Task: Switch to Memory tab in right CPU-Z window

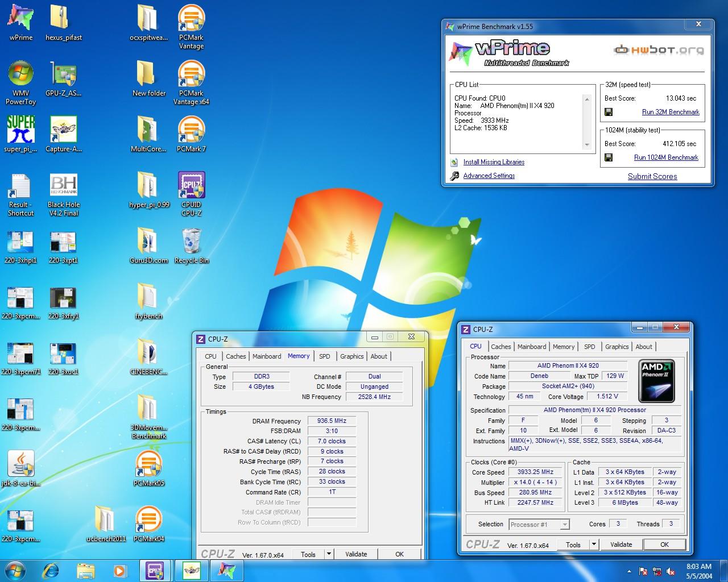Action: pyautogui.click(x=564, y=347)
